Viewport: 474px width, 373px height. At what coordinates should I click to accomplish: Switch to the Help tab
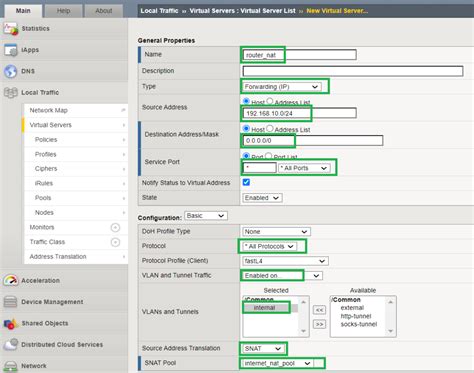pyautogui.click(x=63, y=11)
